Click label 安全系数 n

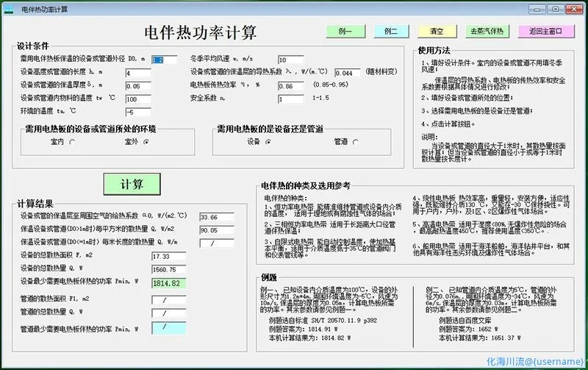click(207, 98)
